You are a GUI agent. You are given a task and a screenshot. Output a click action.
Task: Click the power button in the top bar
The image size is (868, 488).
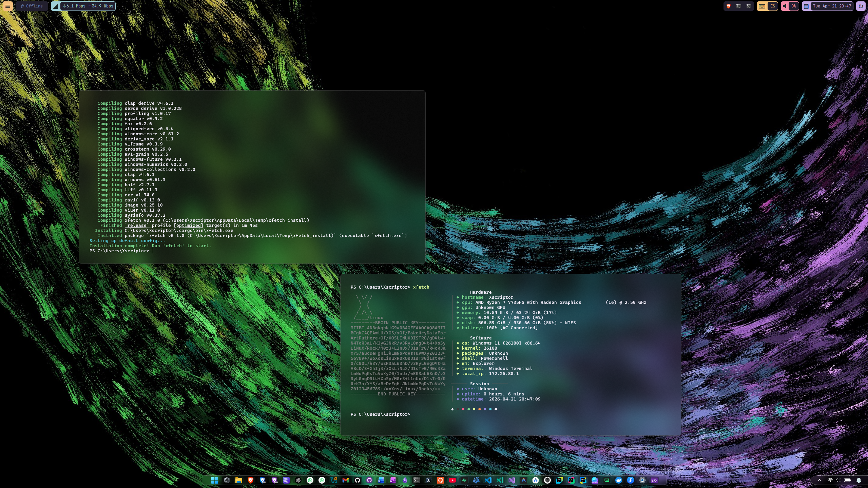(x=861, y=6)
